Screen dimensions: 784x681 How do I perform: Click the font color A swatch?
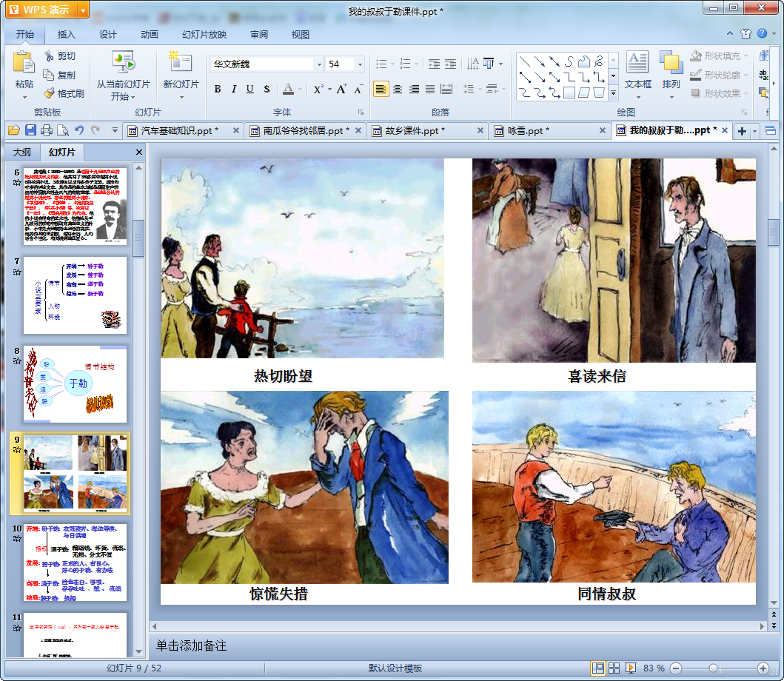pyautogui.click(x=289, y=89)
